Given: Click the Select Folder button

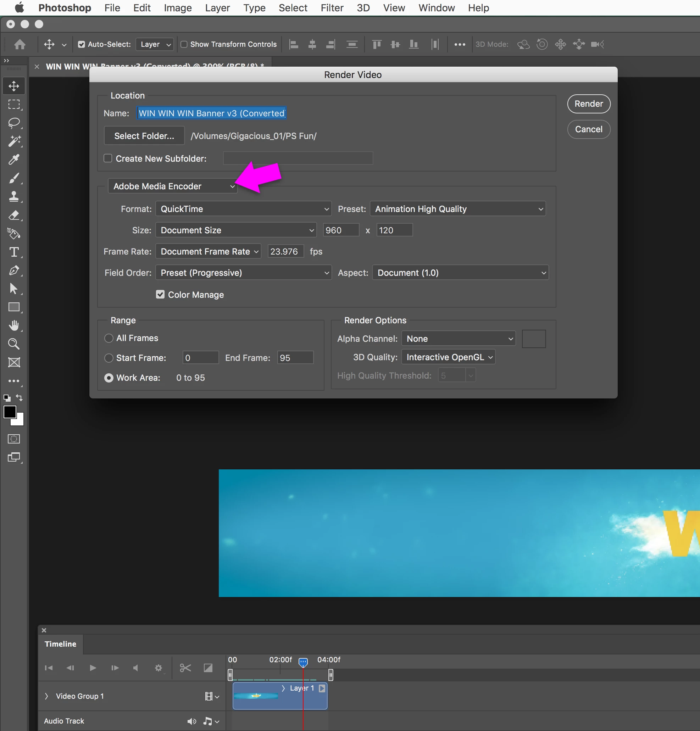Looking at the screenshot, I should (x=144, y=136).
